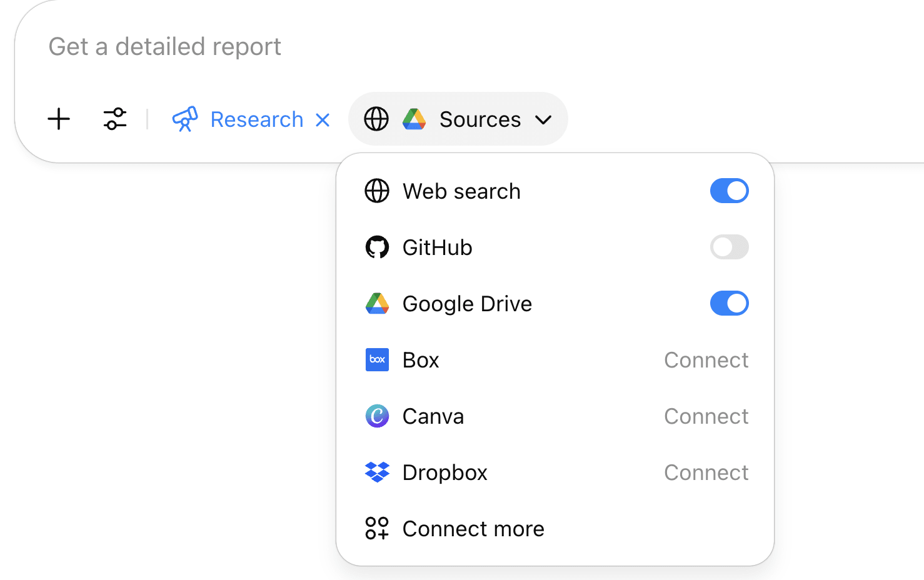Click the GitHub octocat icon
Screen dimensions: 924x580
tap(377, 247)
